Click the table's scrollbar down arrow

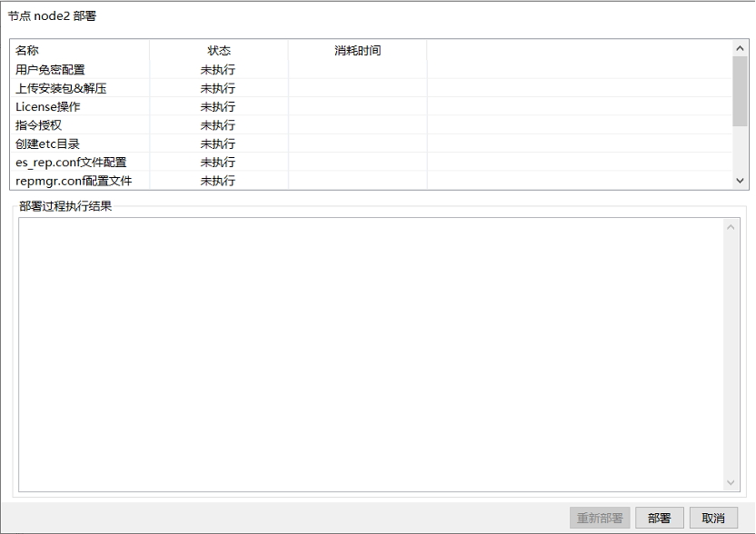(x=740, y=181)
